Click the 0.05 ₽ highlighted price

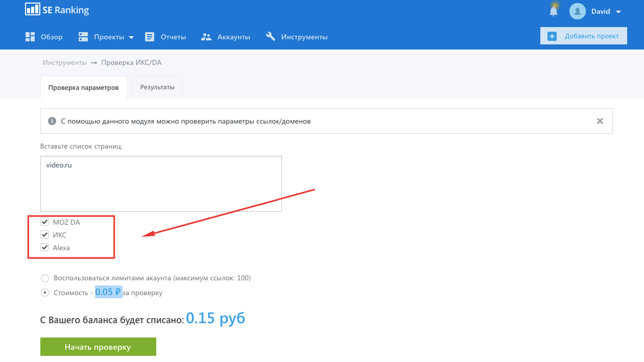point(108,293)
